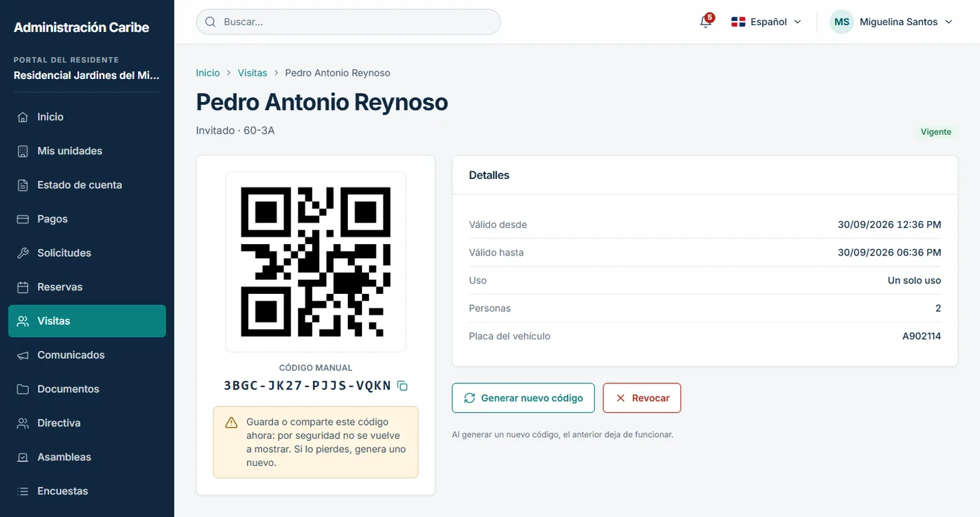Click the Dominican flag icon
980x517 pixels.
point(738,22)
